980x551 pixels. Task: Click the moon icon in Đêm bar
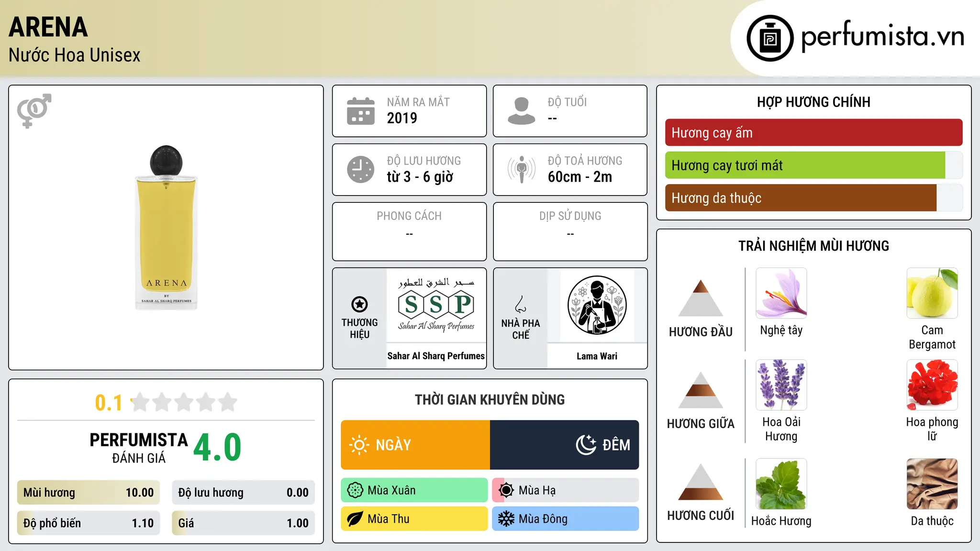point(586,445)
